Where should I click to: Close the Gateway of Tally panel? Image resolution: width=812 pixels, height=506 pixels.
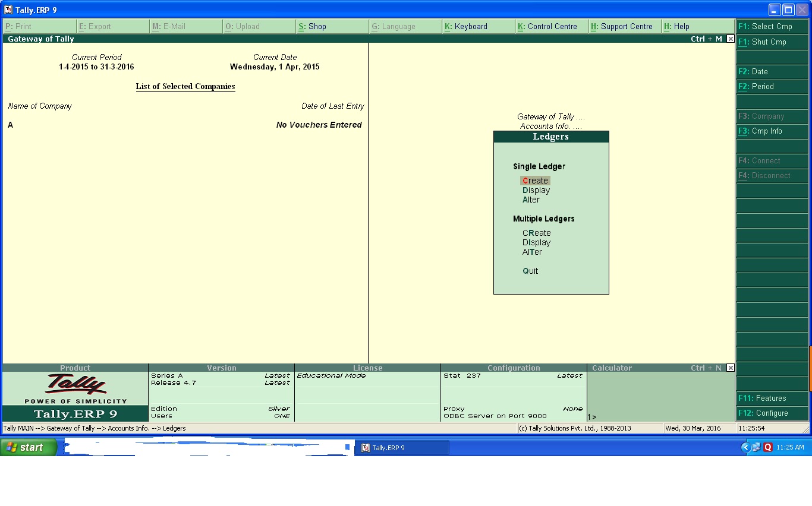coord(731,39)
